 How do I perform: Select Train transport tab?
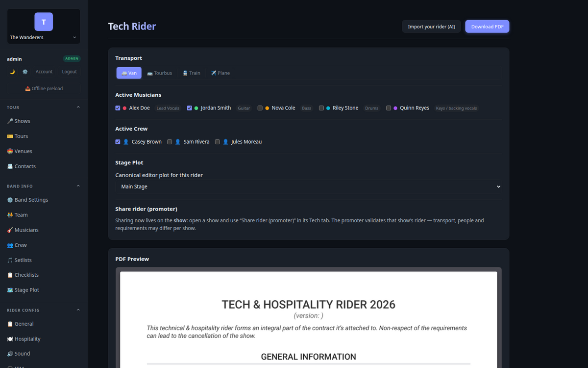coord(192,73)
